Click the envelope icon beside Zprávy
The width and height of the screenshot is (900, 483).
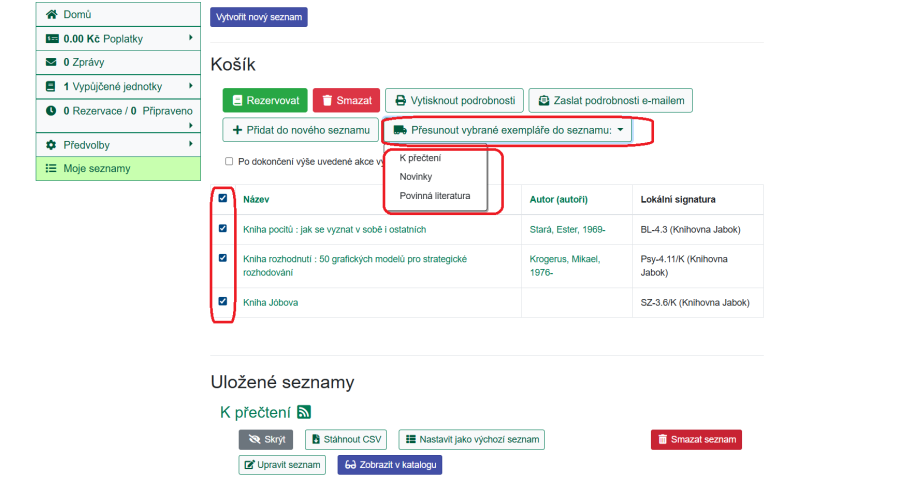52,62
